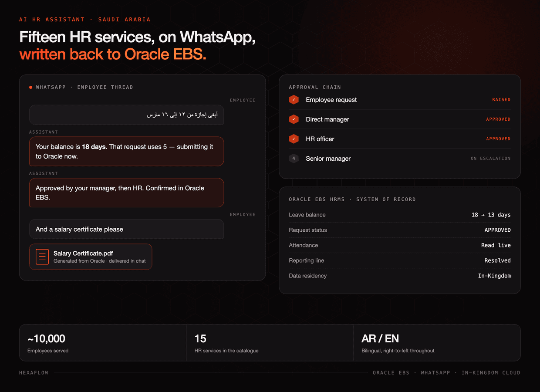Click the 'HR services in the catalogue' caption
Viewport: 540px width, 392px height.
pos(226,351)
